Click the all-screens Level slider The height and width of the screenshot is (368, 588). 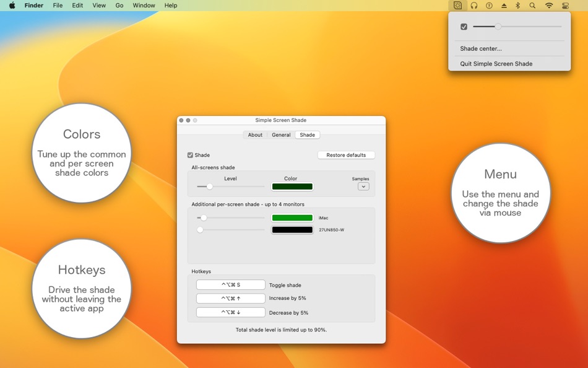coord(231,186)
